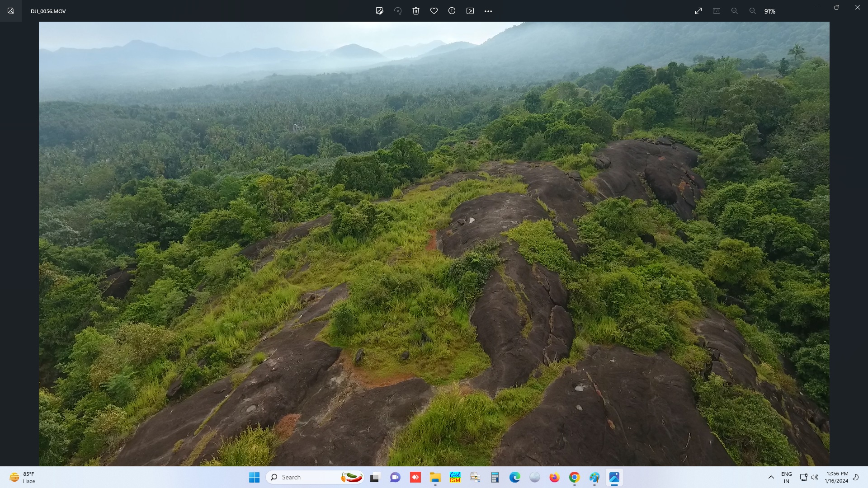
Task: Launch Microsoft Edge browser
Action: click(x=515, y=477)
